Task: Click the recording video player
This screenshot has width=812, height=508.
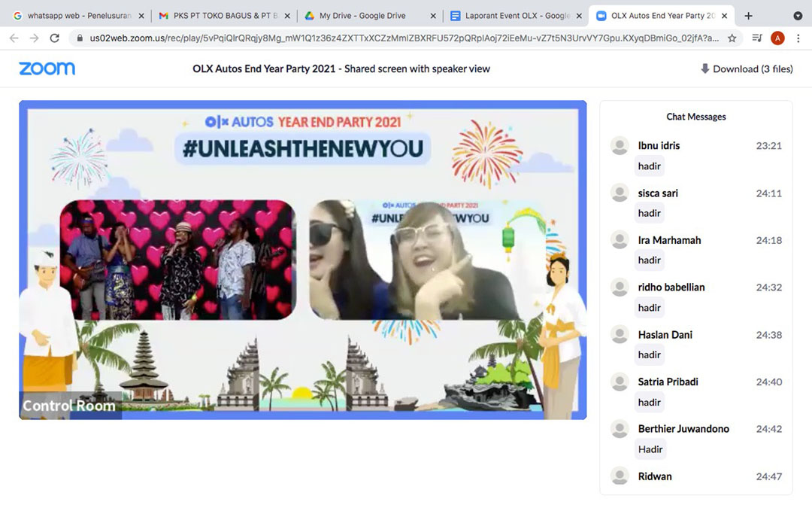Action: click(303, 260)
